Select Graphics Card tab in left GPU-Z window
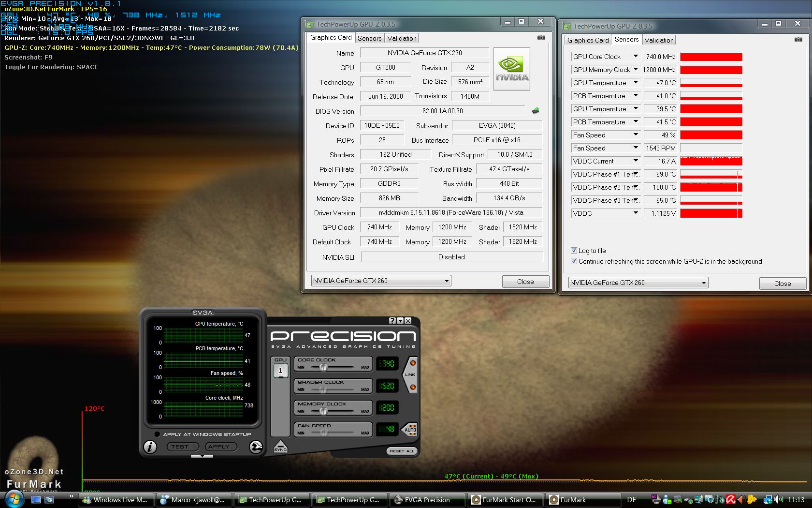Screen dimensions: 812x508 [331, 37]
